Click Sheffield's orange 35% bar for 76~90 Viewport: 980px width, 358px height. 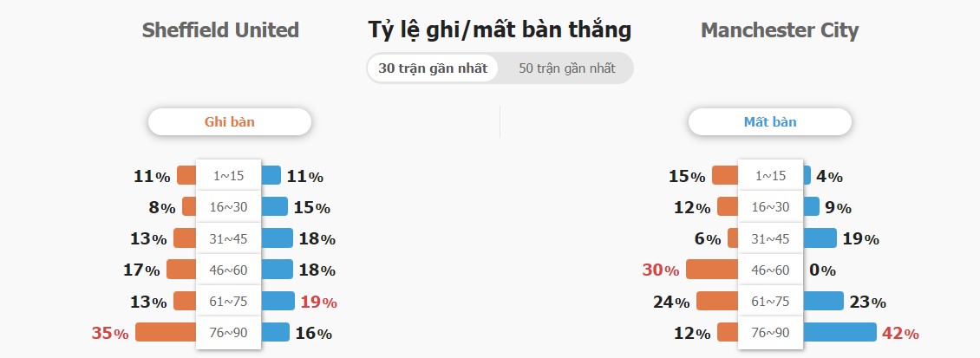[x=166, y=332]
